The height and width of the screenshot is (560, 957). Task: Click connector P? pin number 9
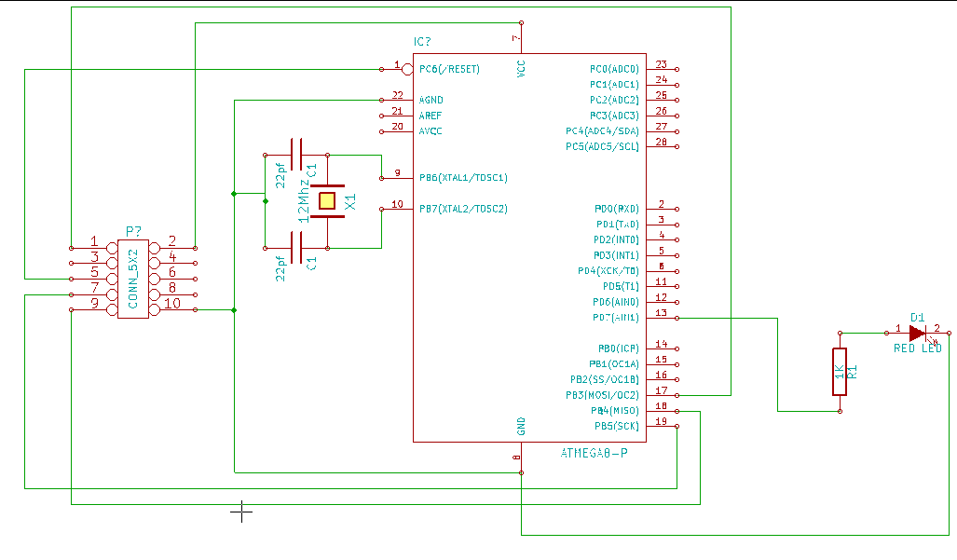[x=95, y=303]
